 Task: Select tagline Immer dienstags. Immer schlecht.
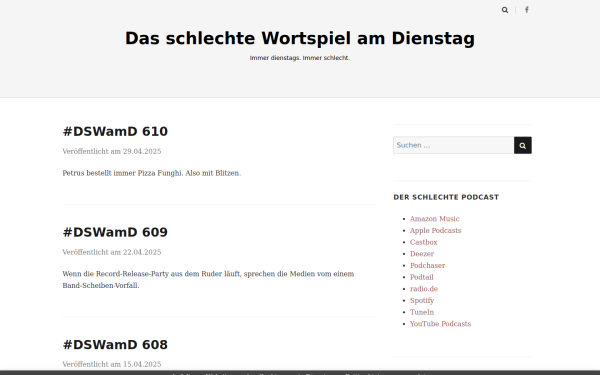tap(300, 58)
